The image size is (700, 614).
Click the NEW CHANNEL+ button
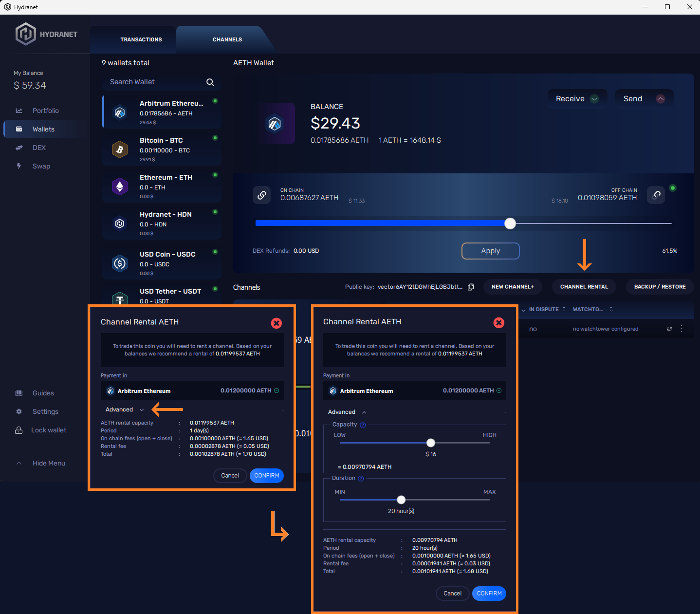(513, 287)
